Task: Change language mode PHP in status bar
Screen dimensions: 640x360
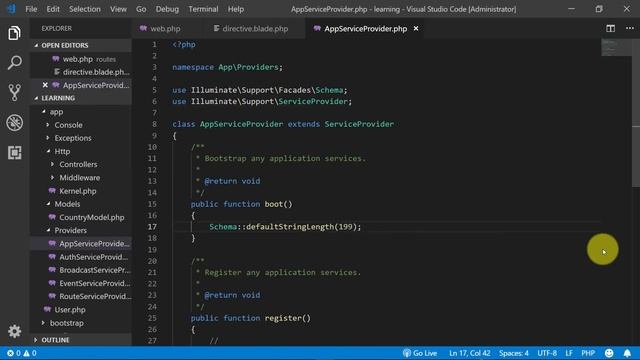Action: coord(588,353)
